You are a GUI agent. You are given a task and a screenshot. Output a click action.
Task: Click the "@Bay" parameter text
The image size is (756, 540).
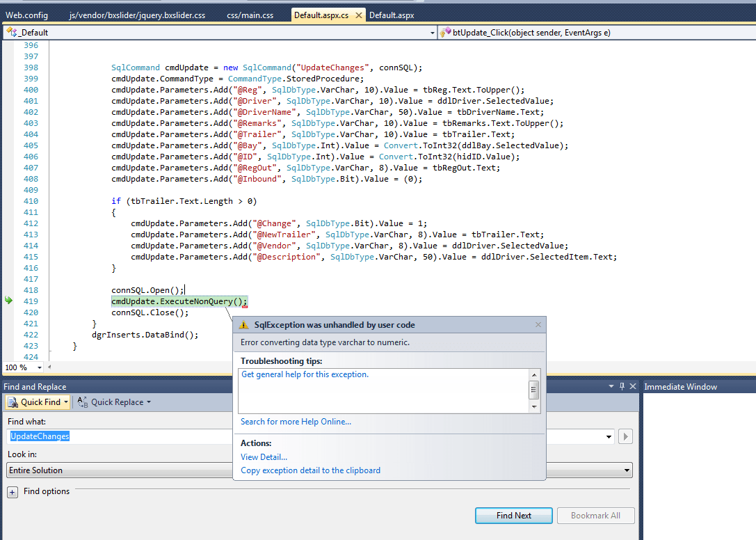coord(248,145)
